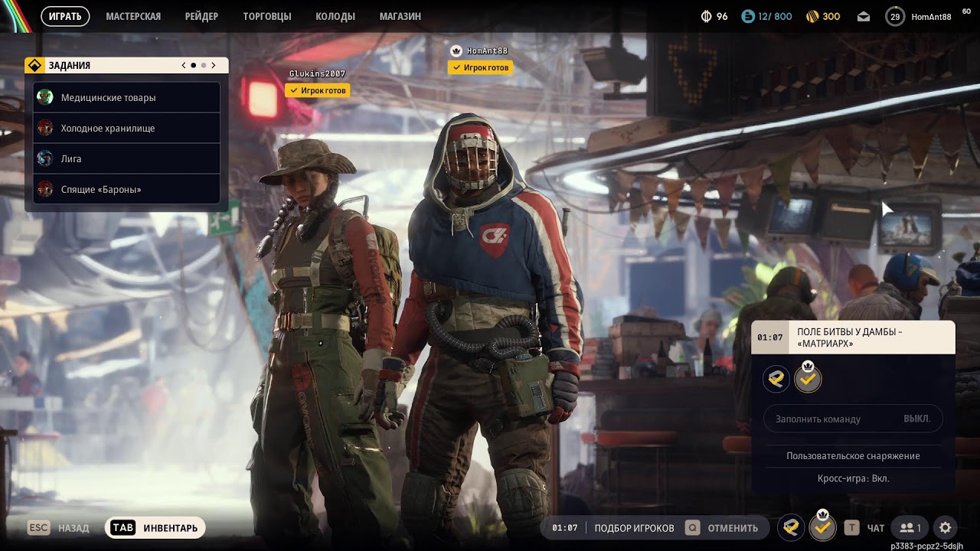Open the ЧАТ button
The image size is (980, 551).
(876, 527)
